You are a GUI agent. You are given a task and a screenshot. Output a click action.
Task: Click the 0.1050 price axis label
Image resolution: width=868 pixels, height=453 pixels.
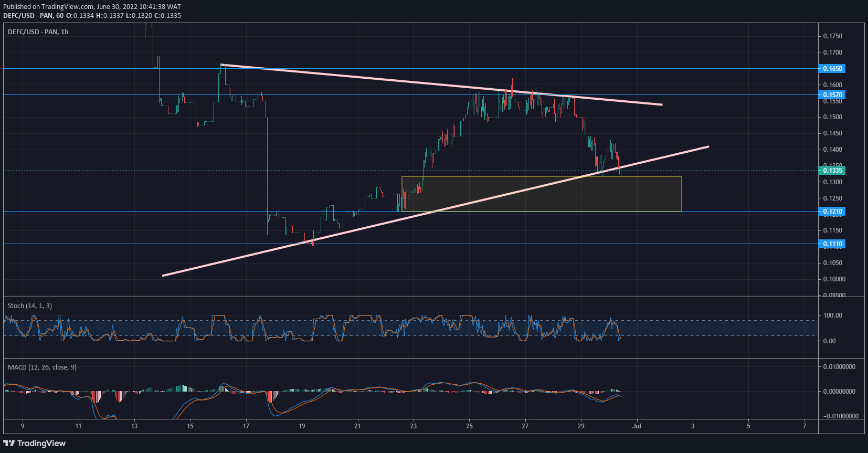click(832, 263)
